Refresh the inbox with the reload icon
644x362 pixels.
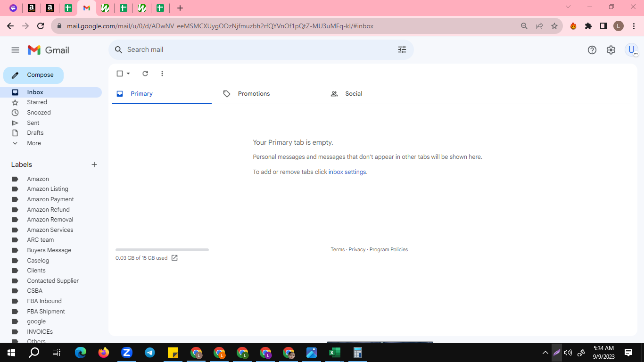point(145,74)
